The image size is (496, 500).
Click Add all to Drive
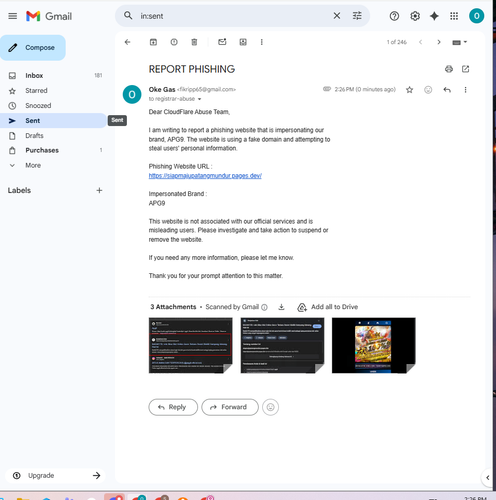[328, 307]
